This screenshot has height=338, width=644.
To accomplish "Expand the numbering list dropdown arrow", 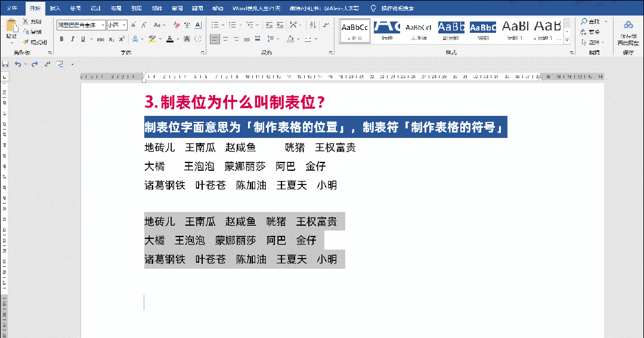I will point(240,25).
